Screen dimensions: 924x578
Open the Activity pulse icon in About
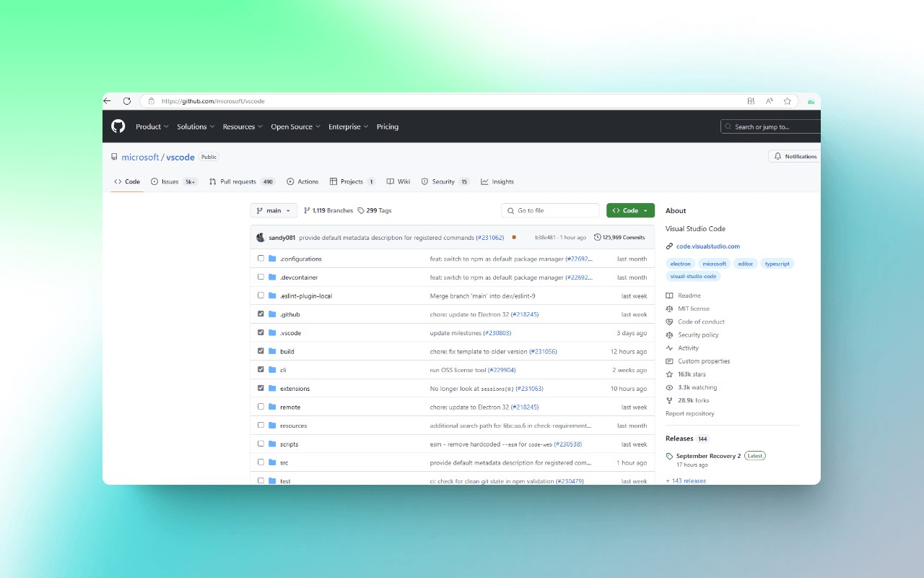click(x=670, y=348)
